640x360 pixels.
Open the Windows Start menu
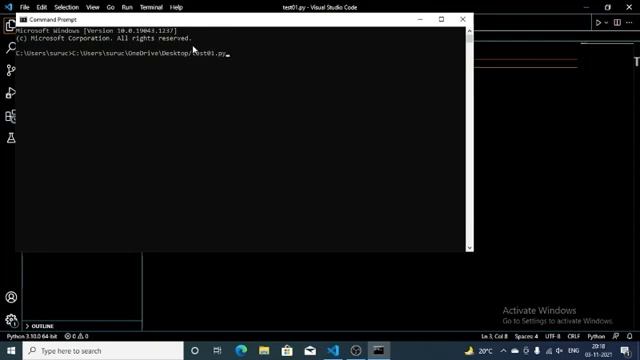(x=11, y=351)
